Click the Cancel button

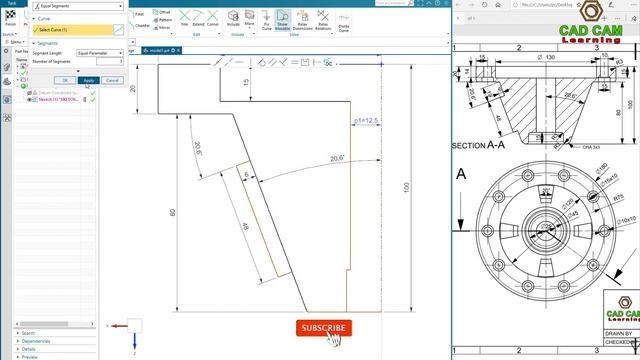tap(112, 80)
